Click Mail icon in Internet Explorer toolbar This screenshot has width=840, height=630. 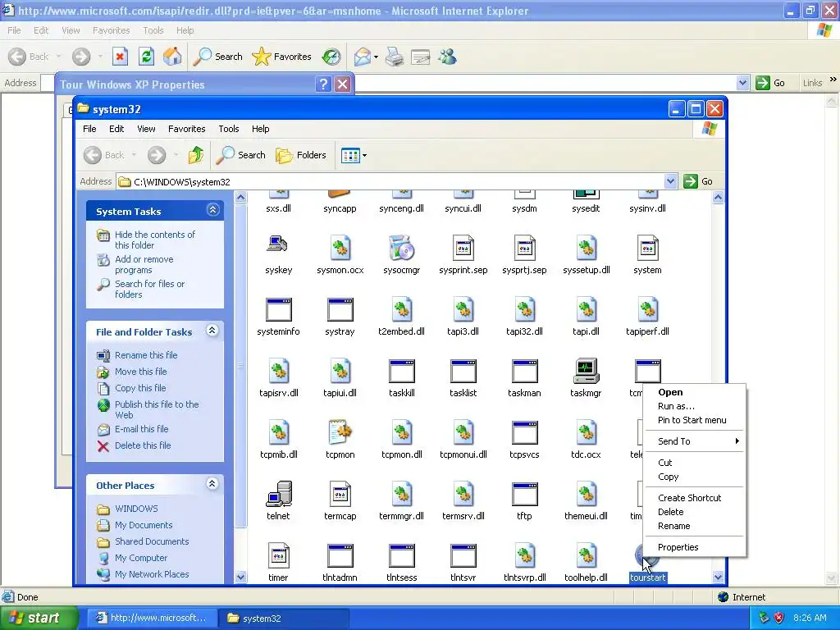tap(363, 57)
